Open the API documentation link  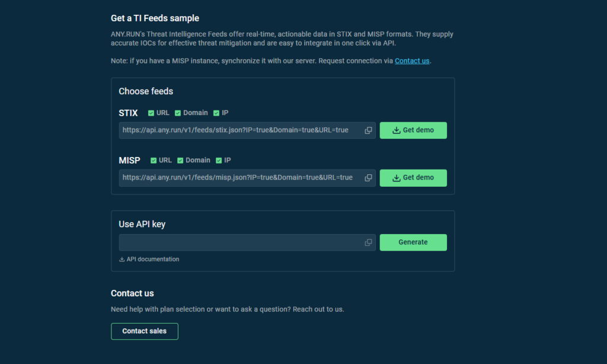coord(152,260)
